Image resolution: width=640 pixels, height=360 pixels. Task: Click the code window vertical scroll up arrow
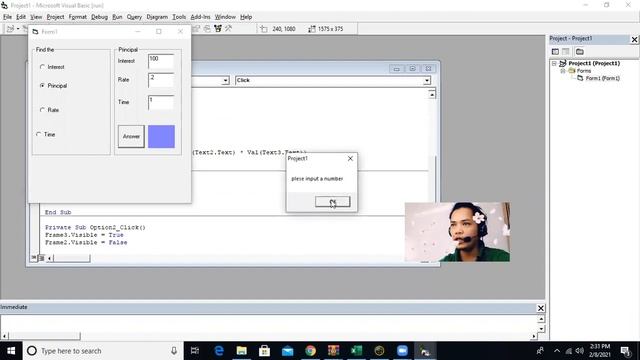[x=432, y=94]
